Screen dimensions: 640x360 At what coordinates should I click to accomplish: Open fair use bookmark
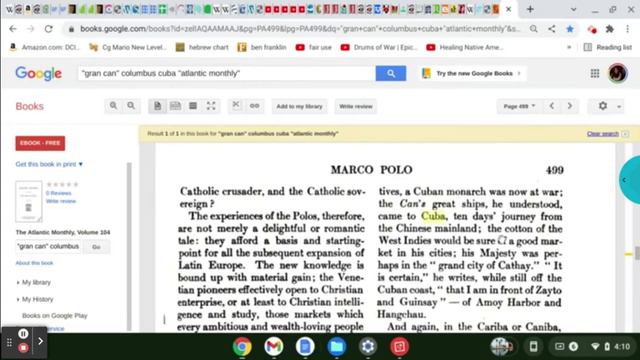tap(313, 47)
